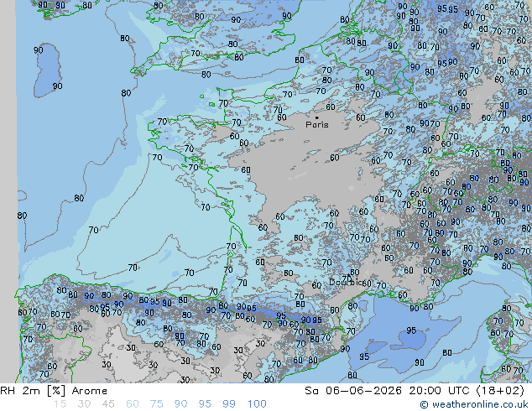Click the 'RH 2m [%] Arome' title
This screenshot has width=532, height=411.
(x=54, y=391)
